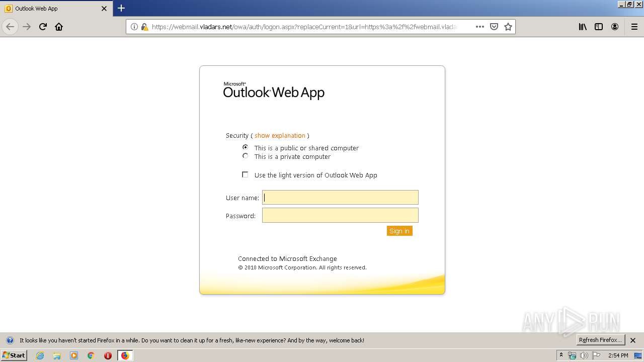
Task: Click the padlock connection security icon
Action: point(144,27)
